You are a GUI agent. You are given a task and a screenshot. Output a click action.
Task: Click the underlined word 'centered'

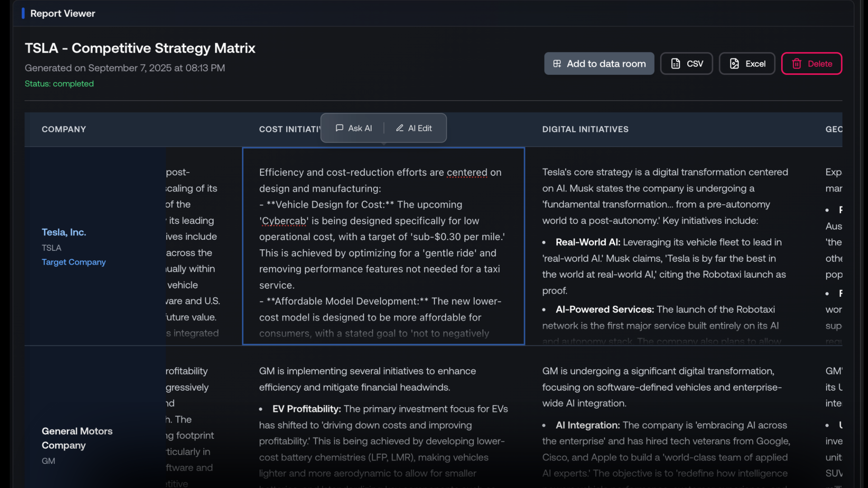[467, 172]
